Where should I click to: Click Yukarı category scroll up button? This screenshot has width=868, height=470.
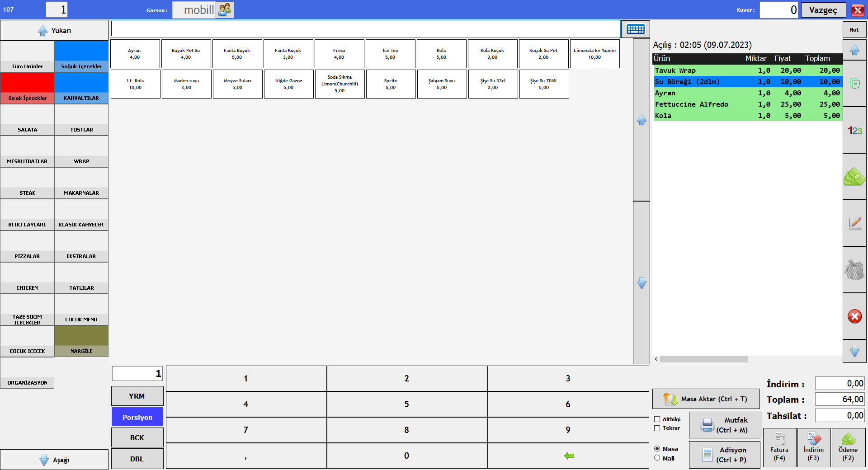[x=54, y=30]
